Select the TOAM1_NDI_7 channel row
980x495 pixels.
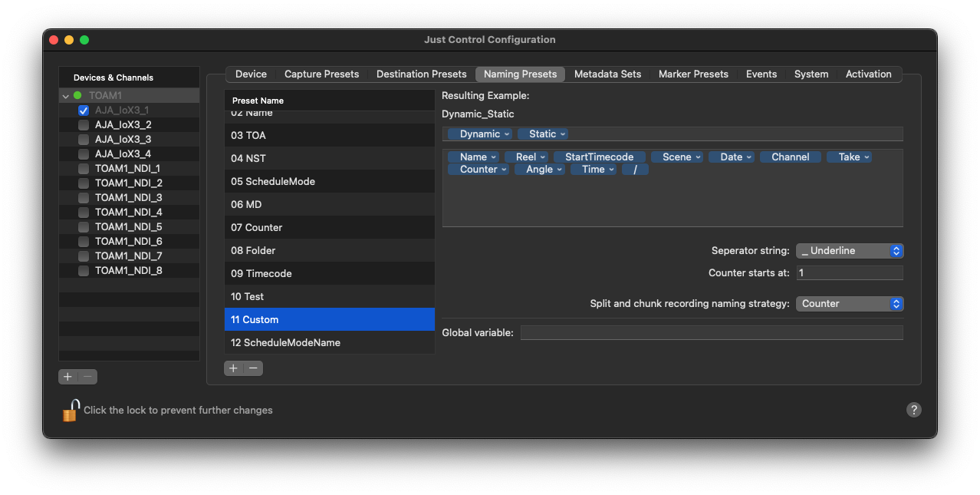[x=129, y=256]
